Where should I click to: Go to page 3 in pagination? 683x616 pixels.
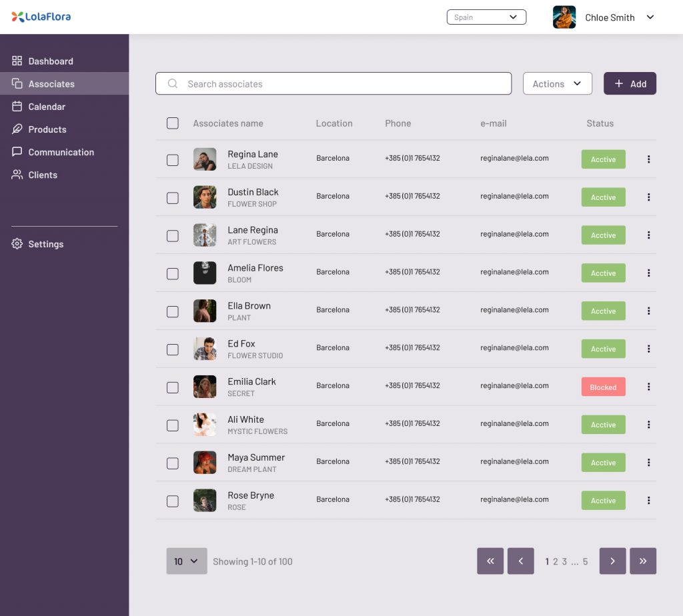point(564,562)
